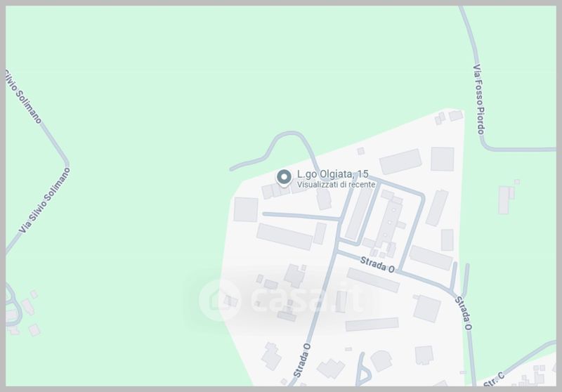Click the square building in the northeast corner of the built-up area
The width and height of the screenshot is (562, 392).
click(x=443, y=159)
